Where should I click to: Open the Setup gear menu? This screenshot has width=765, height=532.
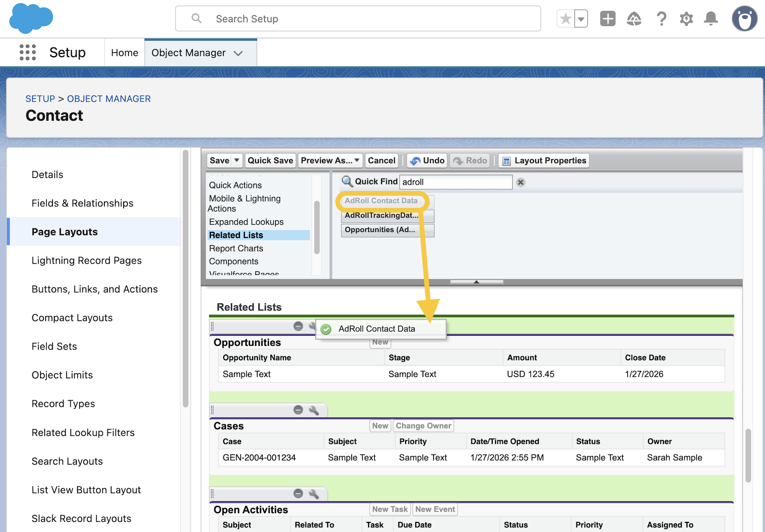tap(686, 19)
